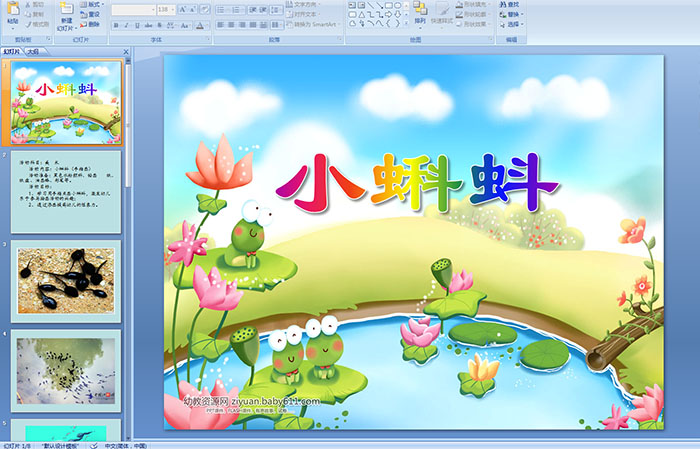The image size is (700, 449).
Task: Open the 选择 Select dropdown
Action: tap(512, 24)
